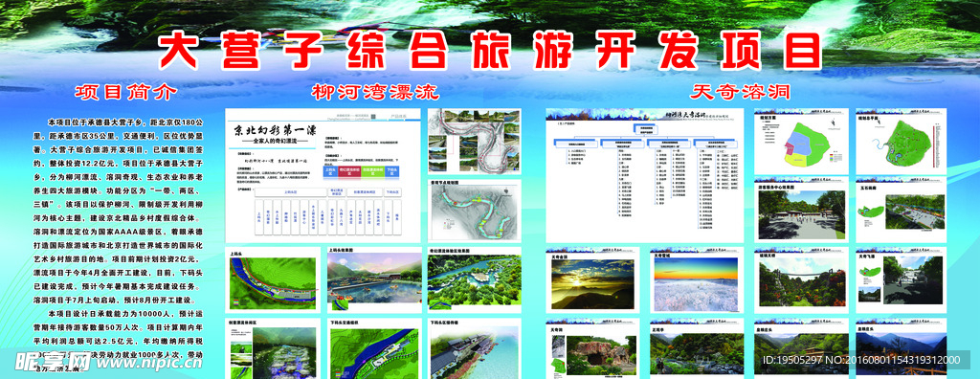The image size is (980, 379).
Task: Click the blue 上码头区 block
Action: [x=330, y=170]
